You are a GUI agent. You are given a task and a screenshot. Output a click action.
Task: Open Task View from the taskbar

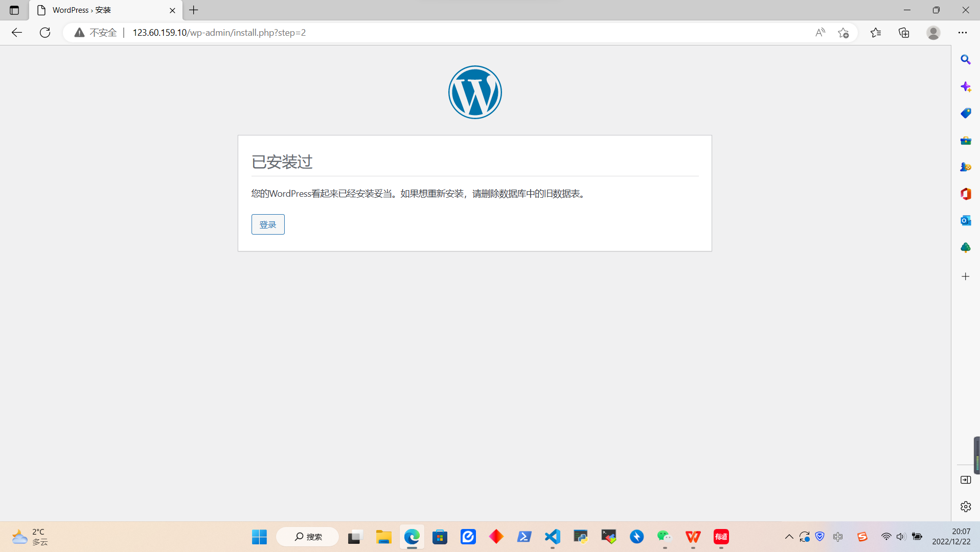pyautogui.click(x=355, y=537)
